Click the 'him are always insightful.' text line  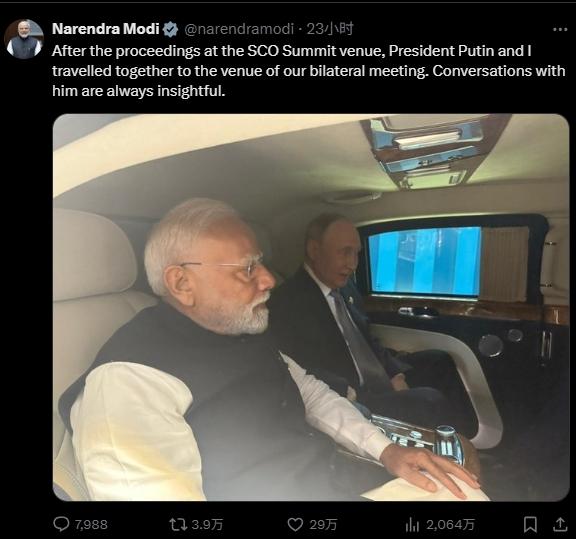138,90
